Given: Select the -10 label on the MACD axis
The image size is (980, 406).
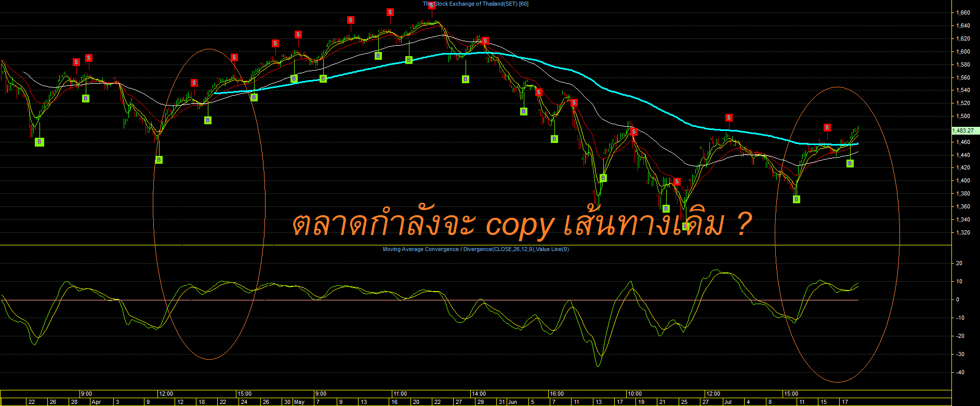Looking at the screenshot, I should click(x=960, y=318).
